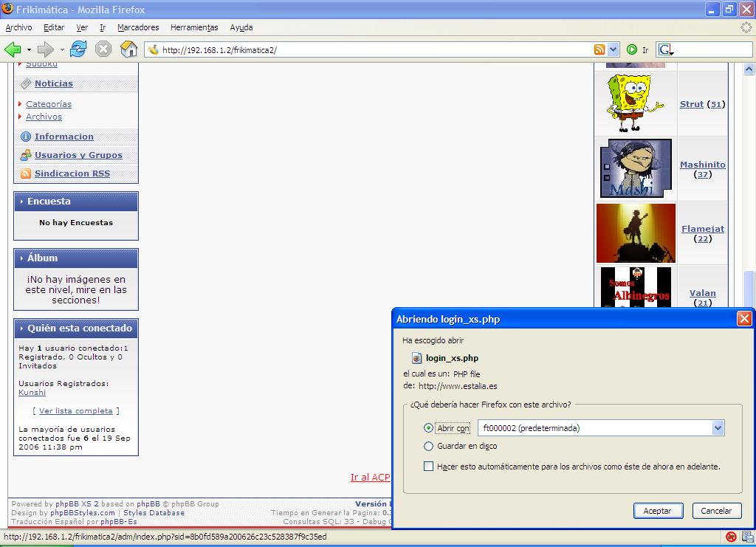Viewport: 756px width, 547px height.
Task: Click the Usuarios y Grupos people icon
Action: point(26,155)
